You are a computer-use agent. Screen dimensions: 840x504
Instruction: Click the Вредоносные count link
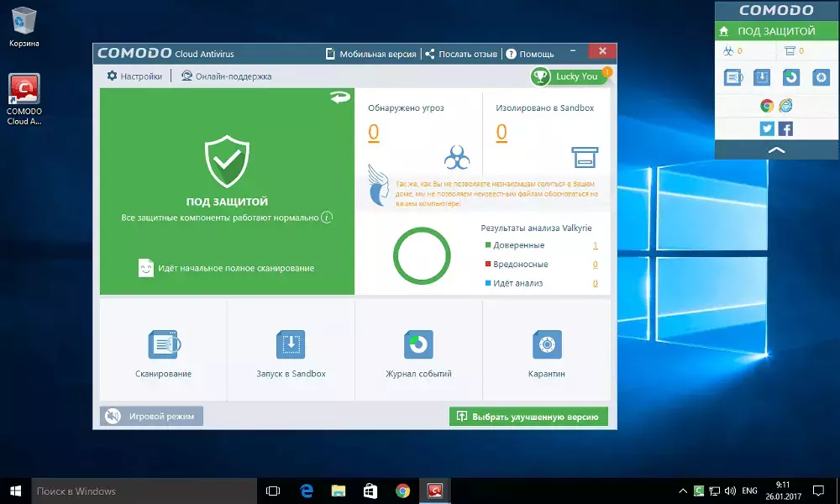(x=596, y=264)
